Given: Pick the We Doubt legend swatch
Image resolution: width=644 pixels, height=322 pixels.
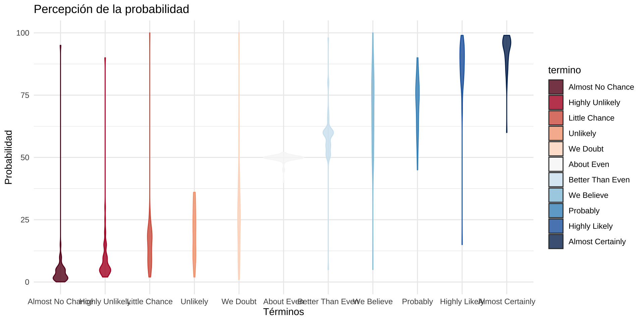Looking at the screenshot, I should (x=556, y=149).
